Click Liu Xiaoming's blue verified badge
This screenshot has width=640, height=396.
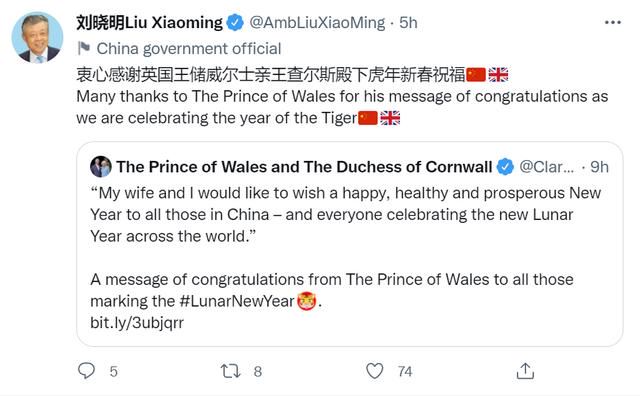click(x=235, y=22)
